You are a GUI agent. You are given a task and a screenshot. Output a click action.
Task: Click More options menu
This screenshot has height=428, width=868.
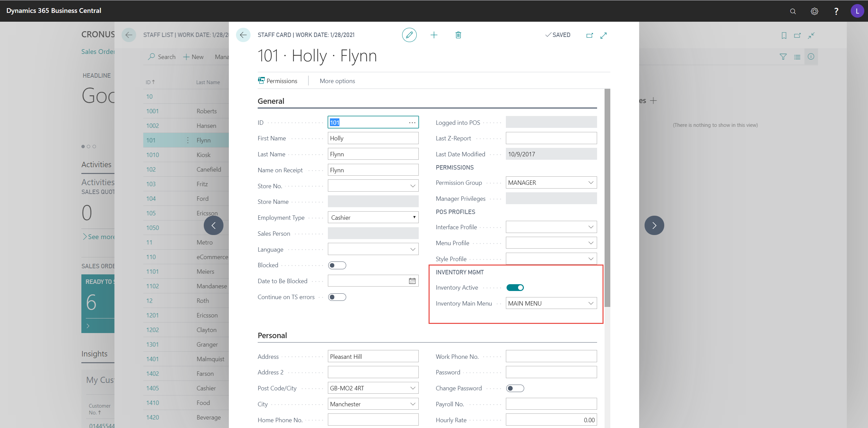coord(337,81)
